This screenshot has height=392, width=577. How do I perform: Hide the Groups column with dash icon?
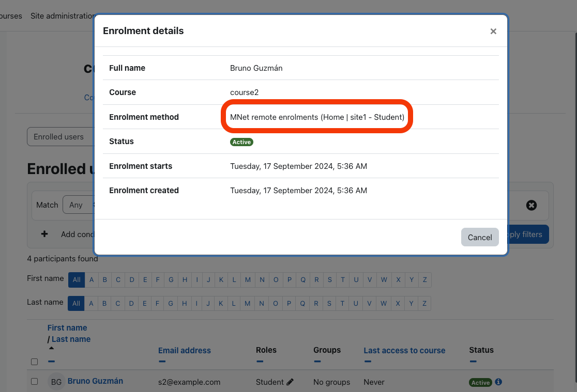coord(317,362)
